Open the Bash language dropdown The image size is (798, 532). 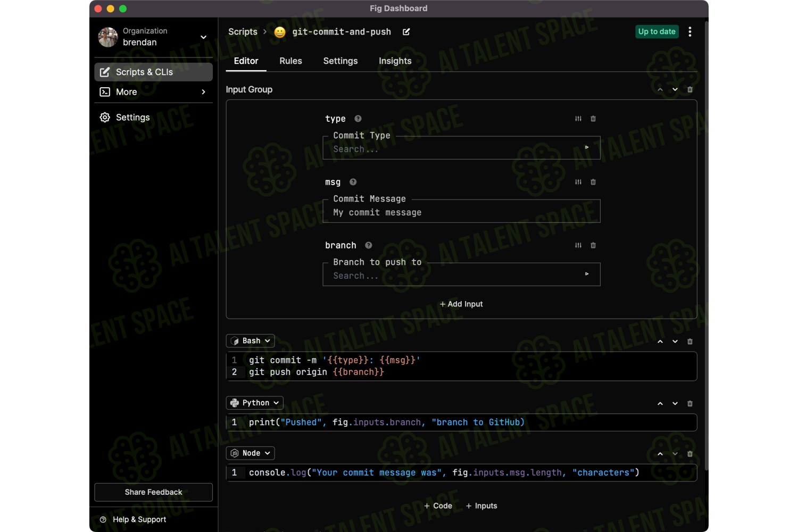[x=251, y=341]
